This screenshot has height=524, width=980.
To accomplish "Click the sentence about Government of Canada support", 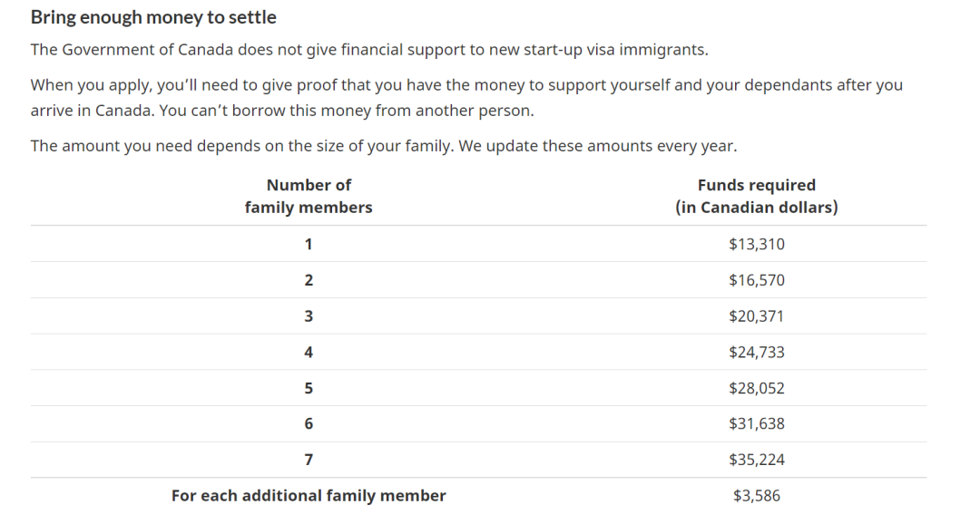I will point(369,50).
